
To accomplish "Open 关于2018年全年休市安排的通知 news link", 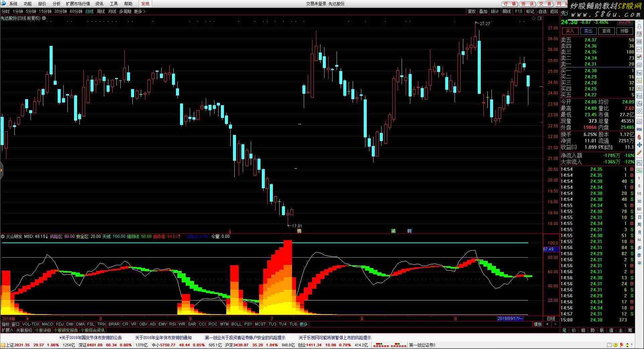I will [164, 338].
